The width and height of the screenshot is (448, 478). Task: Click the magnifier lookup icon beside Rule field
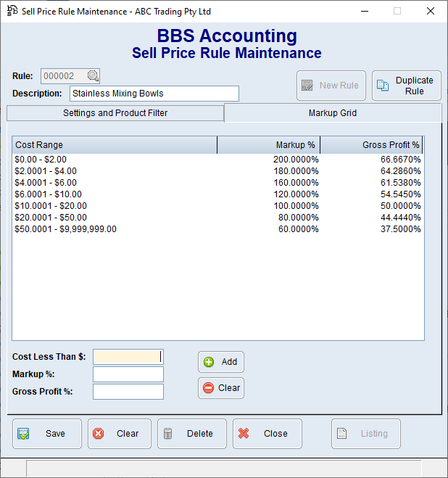[92, 76]
